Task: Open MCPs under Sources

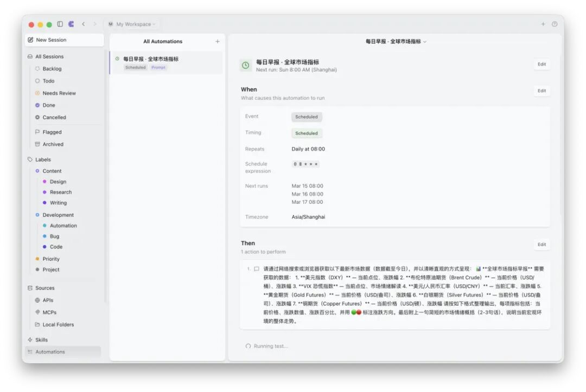Action: pyautogui.click(x=49, y=312)
